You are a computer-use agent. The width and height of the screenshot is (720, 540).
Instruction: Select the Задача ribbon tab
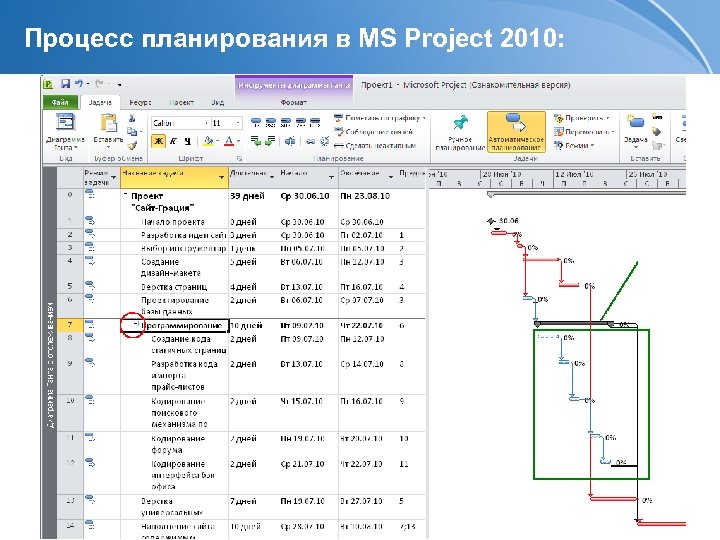(x=100, y=102)
